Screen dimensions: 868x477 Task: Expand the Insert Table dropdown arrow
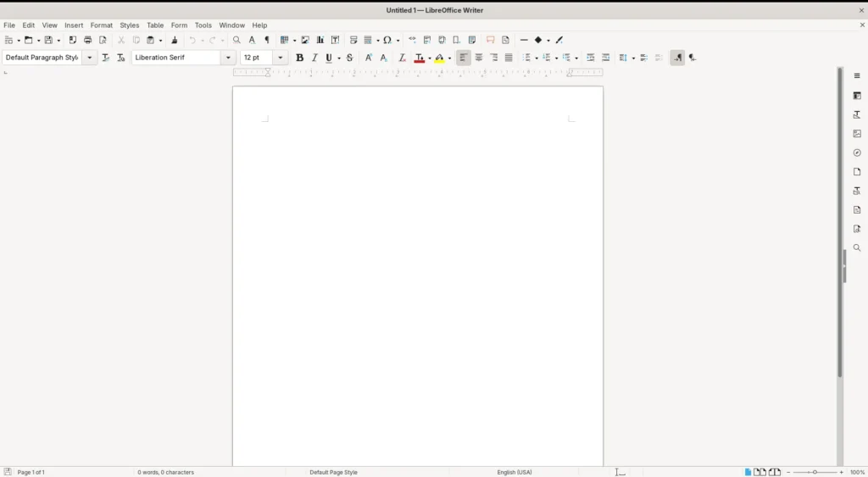[294, 41]
